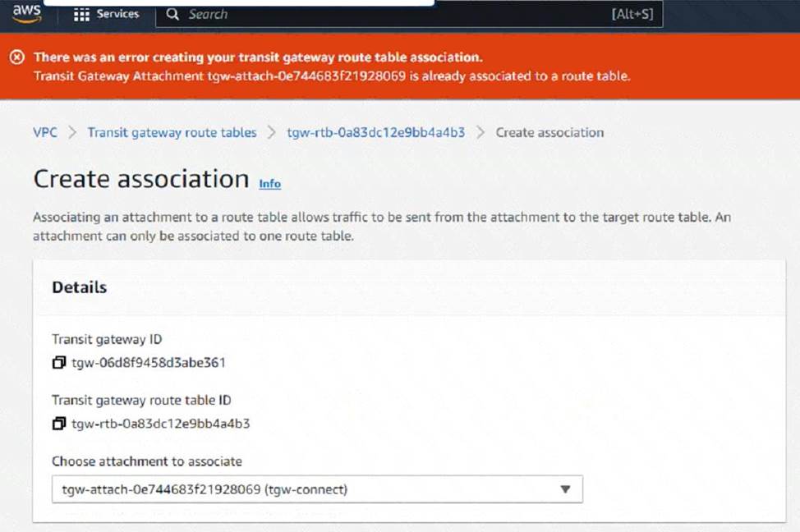The width and height of the screenshot is (800, 532).
Task: Open tgw-rtb-0a83dc12e9bb4a4b3 breadcrumb link
Action: tap(376, 133)
